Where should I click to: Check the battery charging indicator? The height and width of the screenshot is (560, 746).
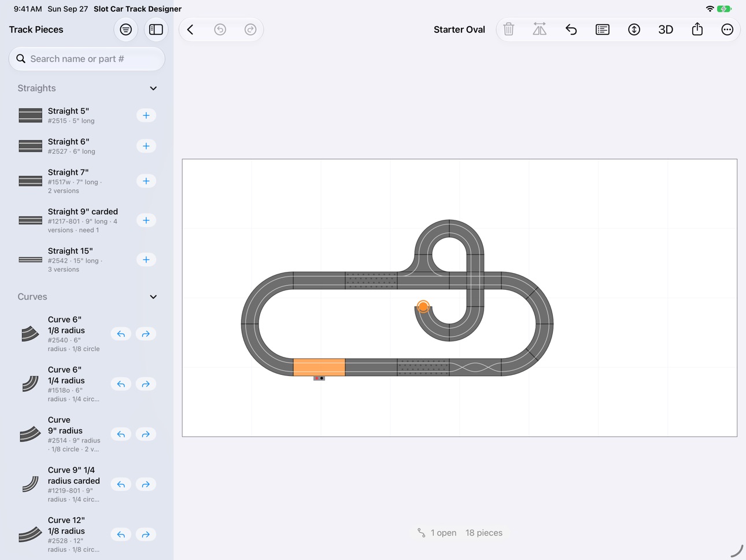pyautogui.click(x=725, y=9)
